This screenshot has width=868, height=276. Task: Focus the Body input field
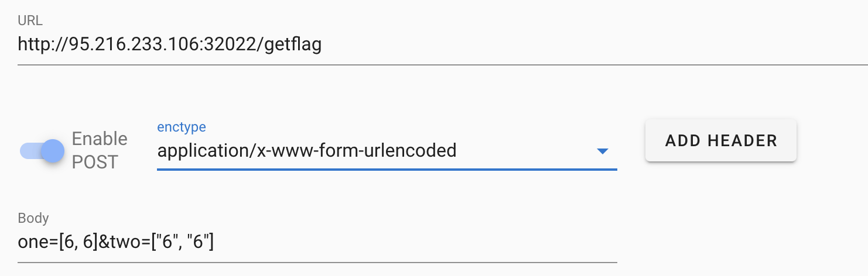[317, 241]
